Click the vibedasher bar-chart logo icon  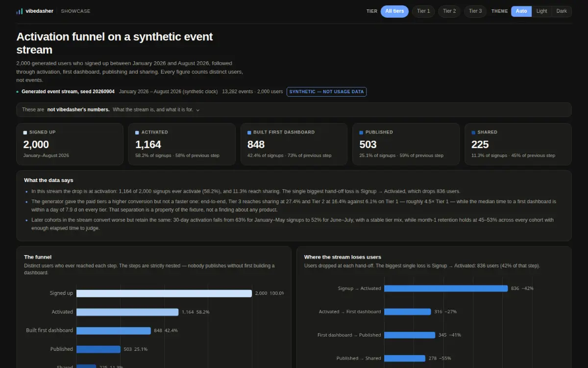coord(19,11)
